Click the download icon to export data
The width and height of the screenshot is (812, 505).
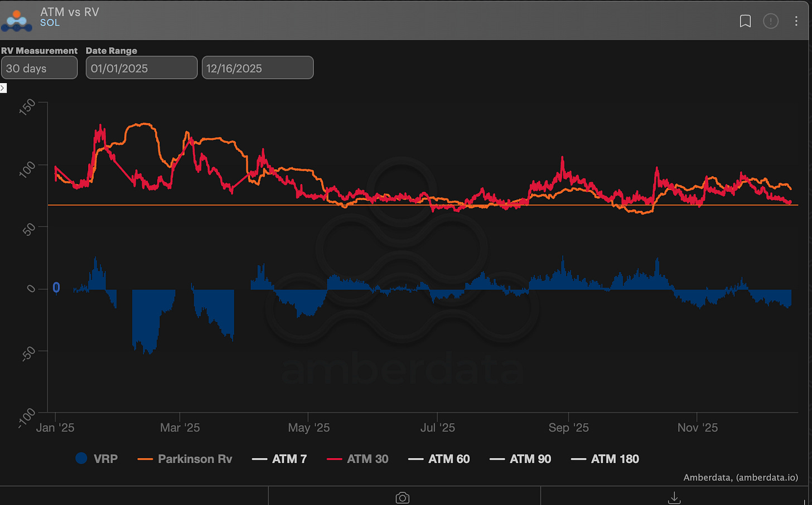click(674, 498)
